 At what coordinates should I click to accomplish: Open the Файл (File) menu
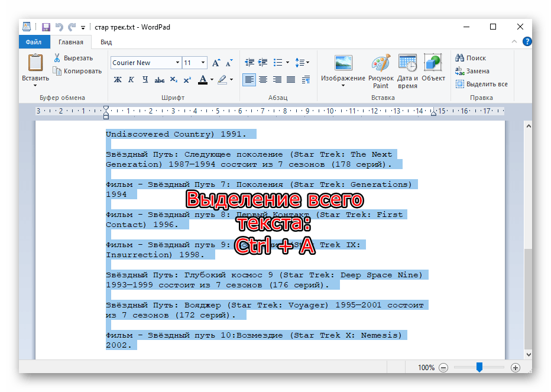34,42
